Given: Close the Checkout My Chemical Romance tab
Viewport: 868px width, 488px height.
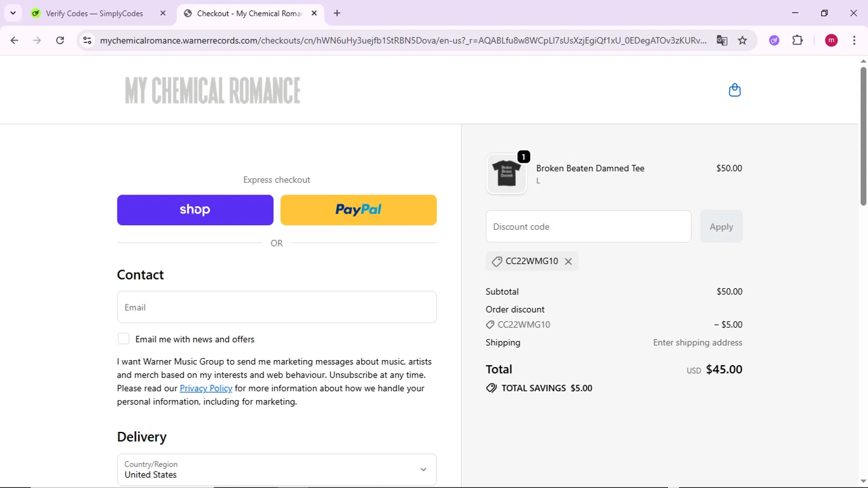Looking at the screenshot, I should [314, 13].
